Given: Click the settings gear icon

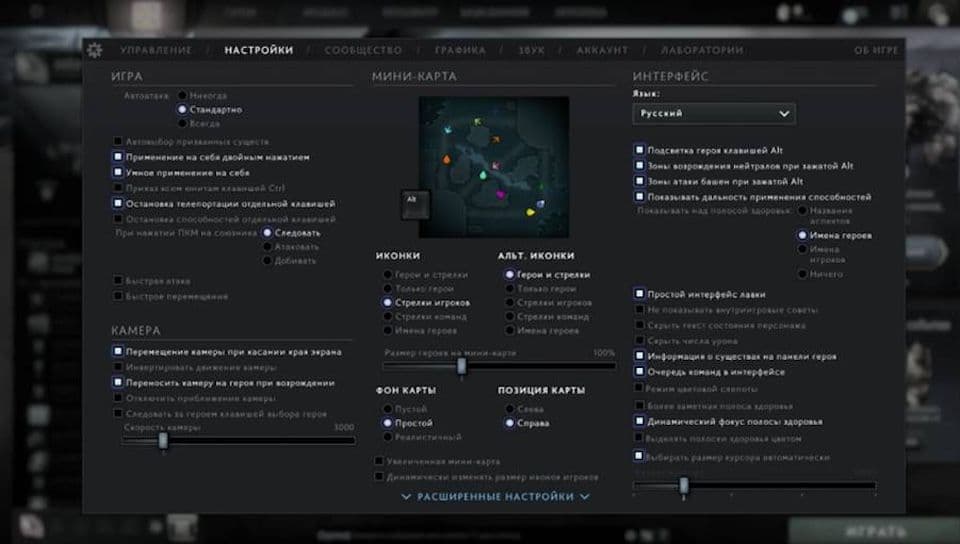Looking at the screenshot, I should [95, 50].
